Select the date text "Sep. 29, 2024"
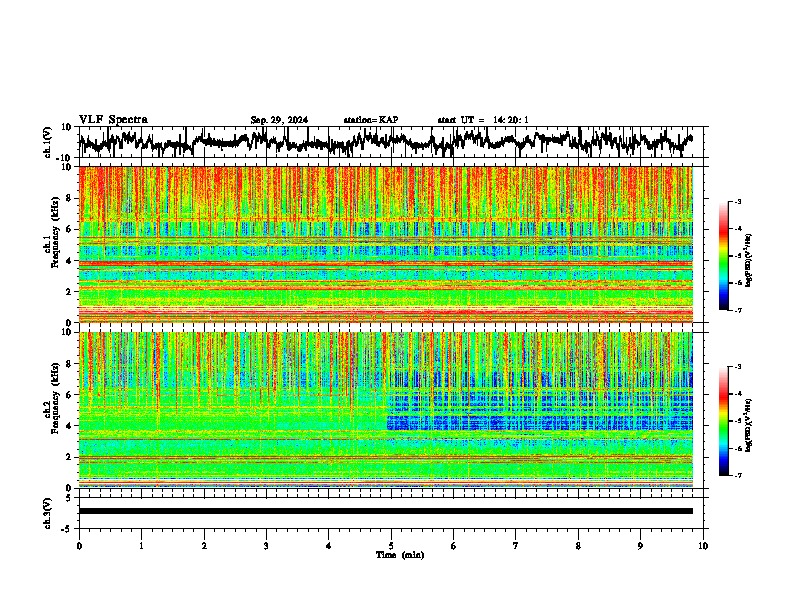792x612 pixels. pos(279,120)
